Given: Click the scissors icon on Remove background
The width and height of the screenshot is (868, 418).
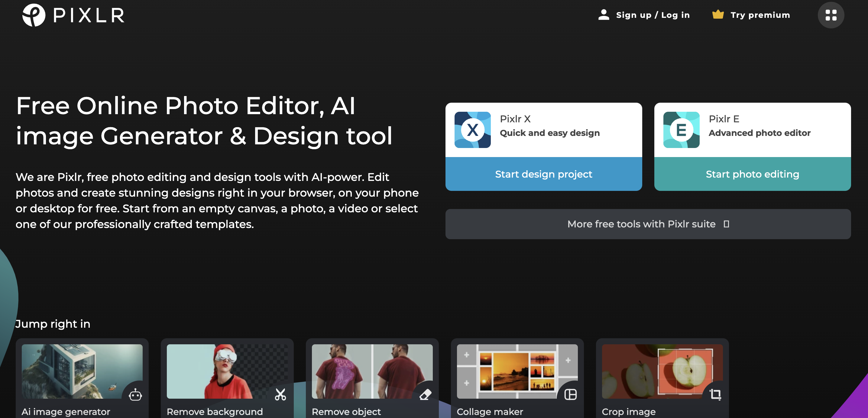Looking at the screenshot, I should pyautogui.click(x=280, y=394).
